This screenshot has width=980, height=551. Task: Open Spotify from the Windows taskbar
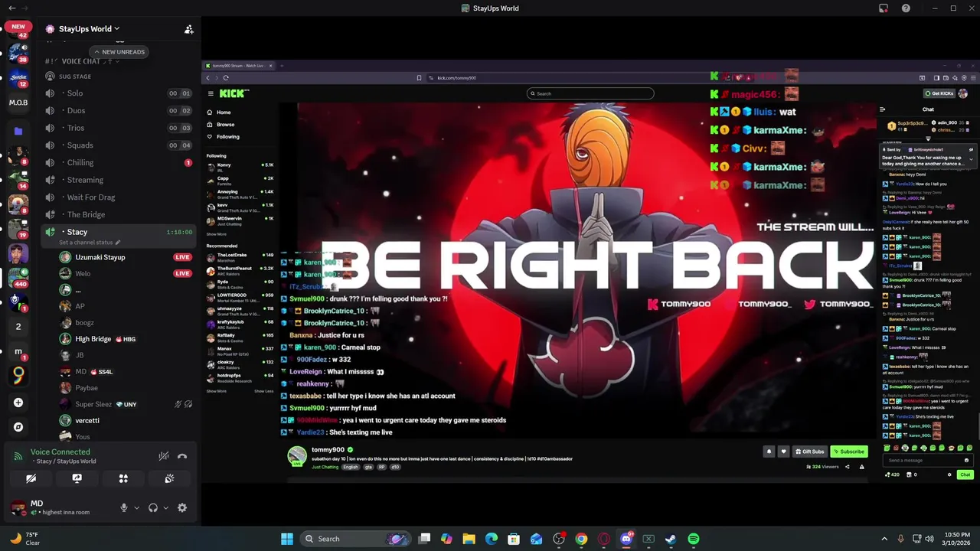tap(693, 539)
